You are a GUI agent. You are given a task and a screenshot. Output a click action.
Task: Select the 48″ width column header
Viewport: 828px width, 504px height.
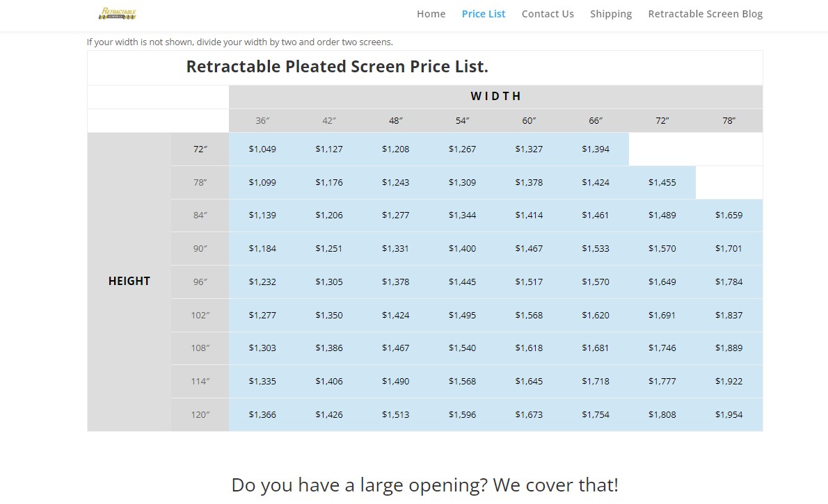point(395,121)
